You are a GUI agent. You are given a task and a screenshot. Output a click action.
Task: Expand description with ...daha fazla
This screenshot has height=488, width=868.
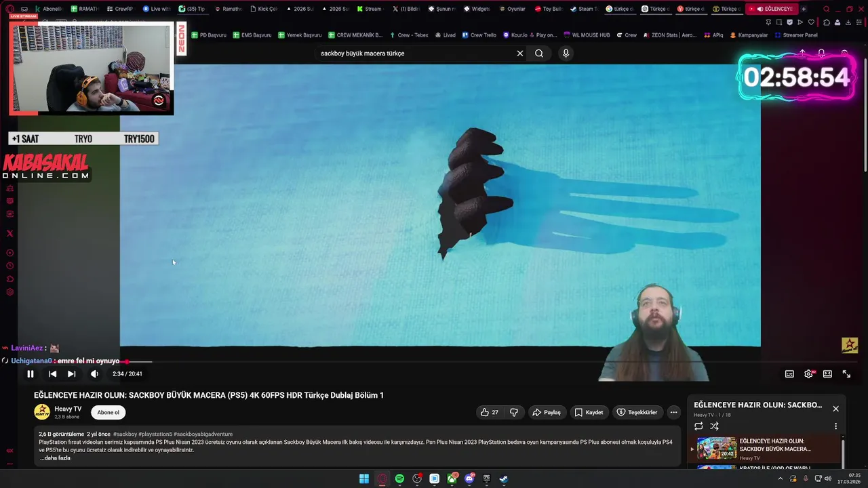tap(55, 458)
